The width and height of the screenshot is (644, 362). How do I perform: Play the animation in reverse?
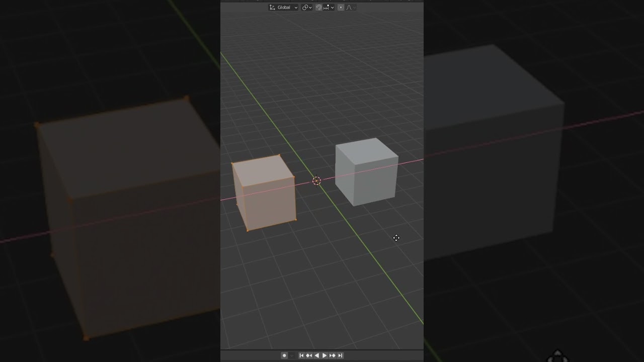tap(317, 355)
